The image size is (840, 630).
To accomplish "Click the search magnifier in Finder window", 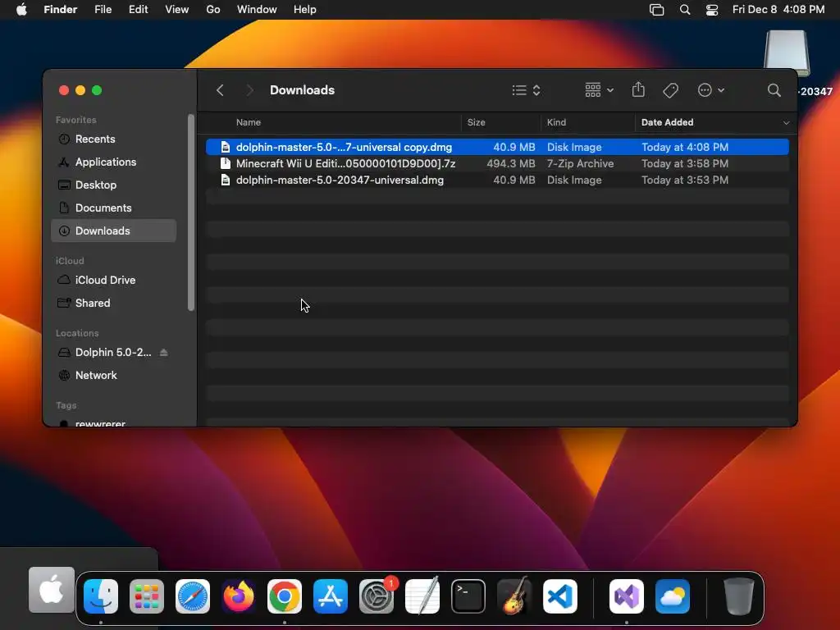I will click(774, 90).
